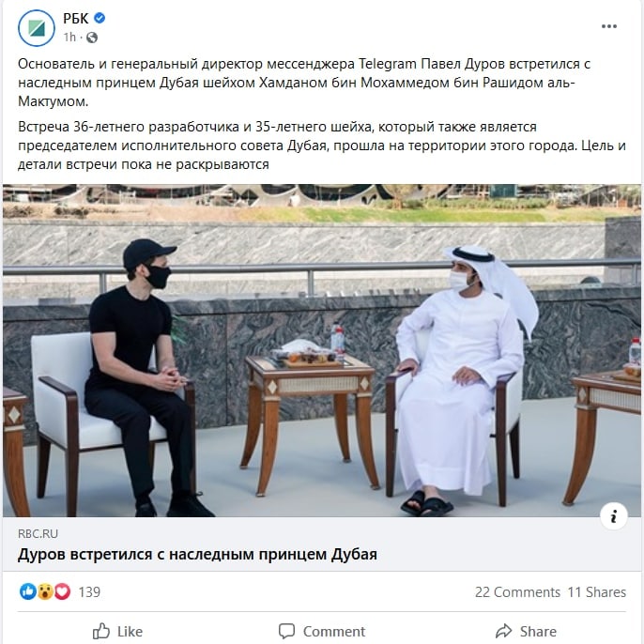Click the arrow Share icon

503,631
